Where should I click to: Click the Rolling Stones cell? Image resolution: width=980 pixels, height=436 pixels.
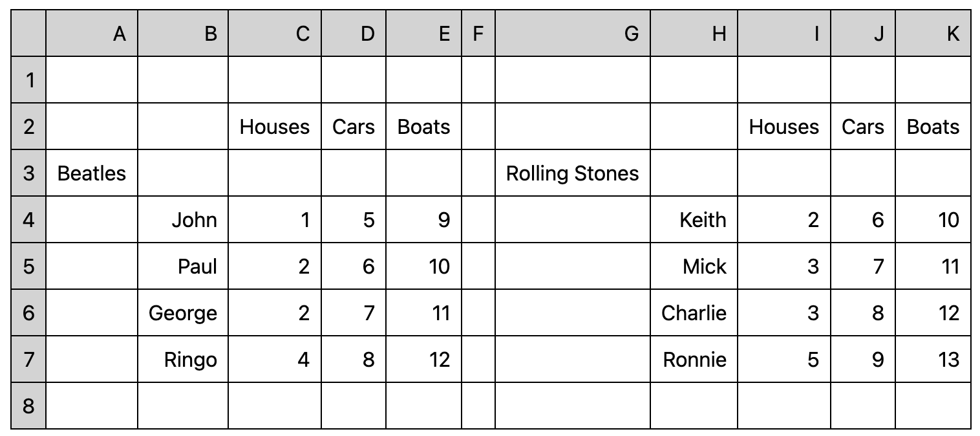(572, 173)
